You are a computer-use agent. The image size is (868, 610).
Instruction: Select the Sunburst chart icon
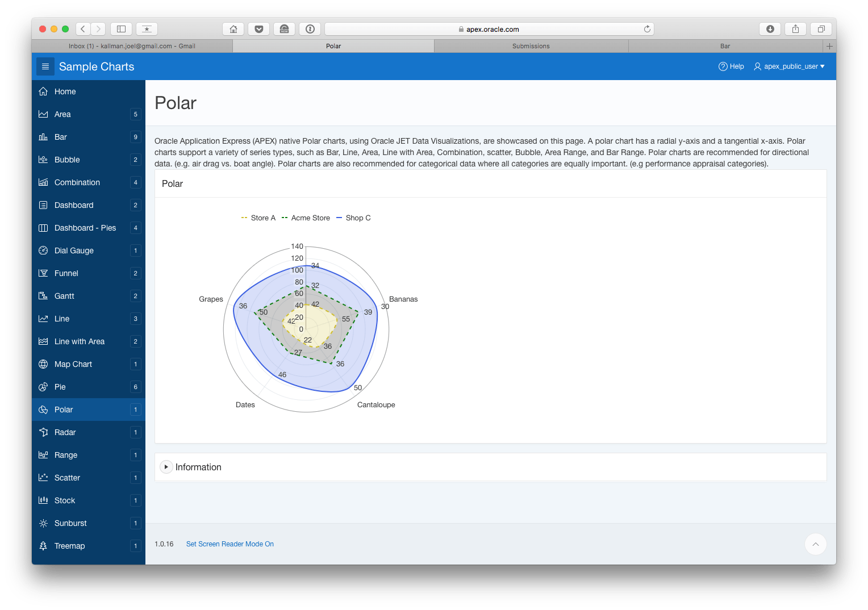click(x=43, y=523)
